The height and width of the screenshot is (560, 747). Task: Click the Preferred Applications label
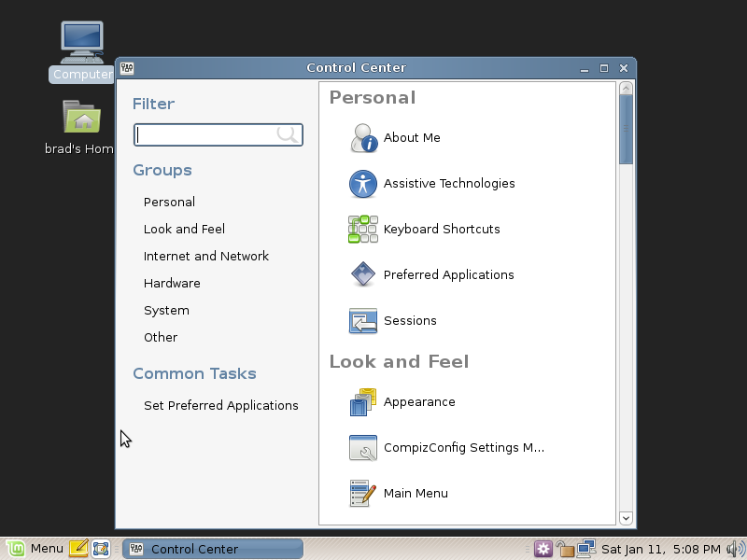(x=449, y=274)
